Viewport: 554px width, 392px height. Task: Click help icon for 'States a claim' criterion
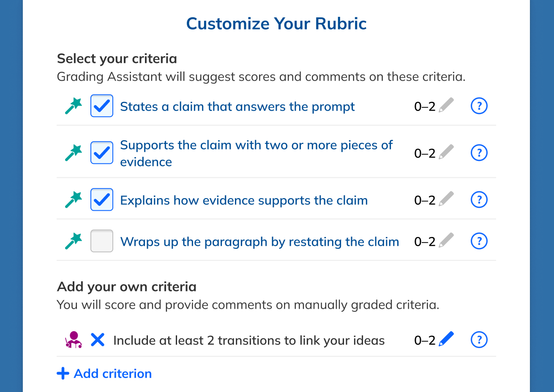tap(479, 106)
